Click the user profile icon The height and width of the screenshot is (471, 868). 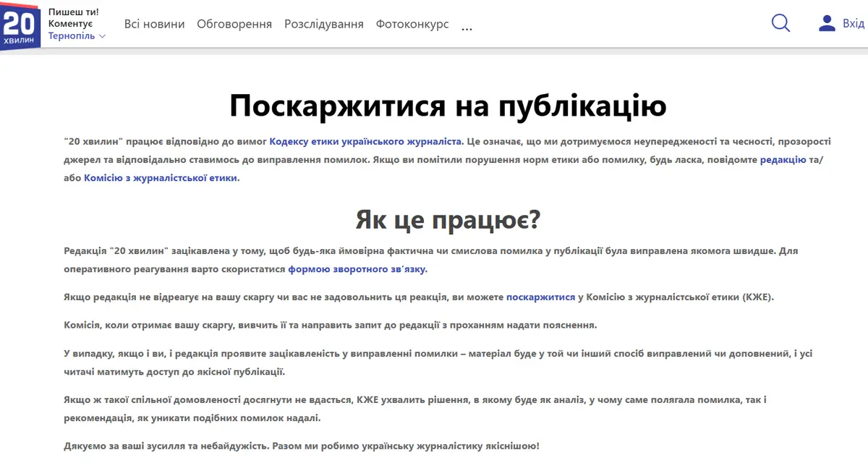click(827, 23)
